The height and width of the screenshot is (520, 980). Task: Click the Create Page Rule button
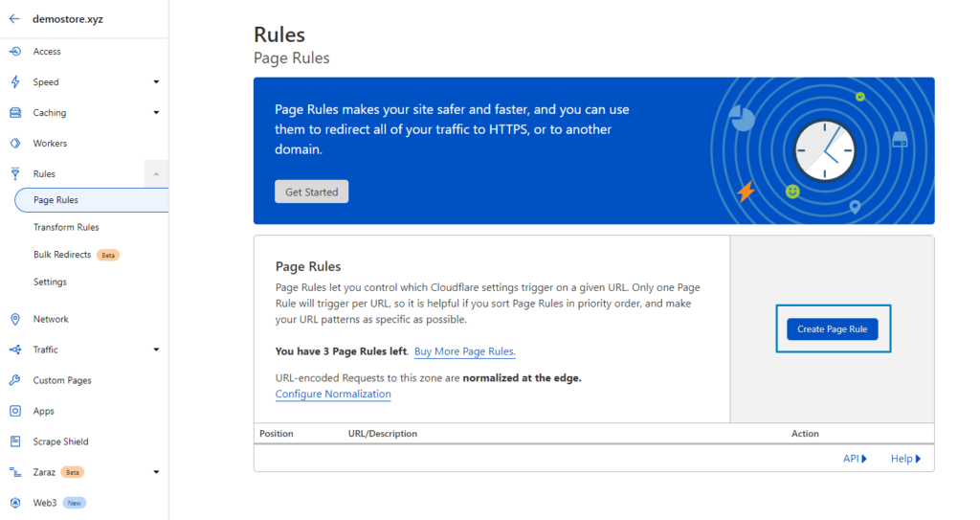click(832, 329)
